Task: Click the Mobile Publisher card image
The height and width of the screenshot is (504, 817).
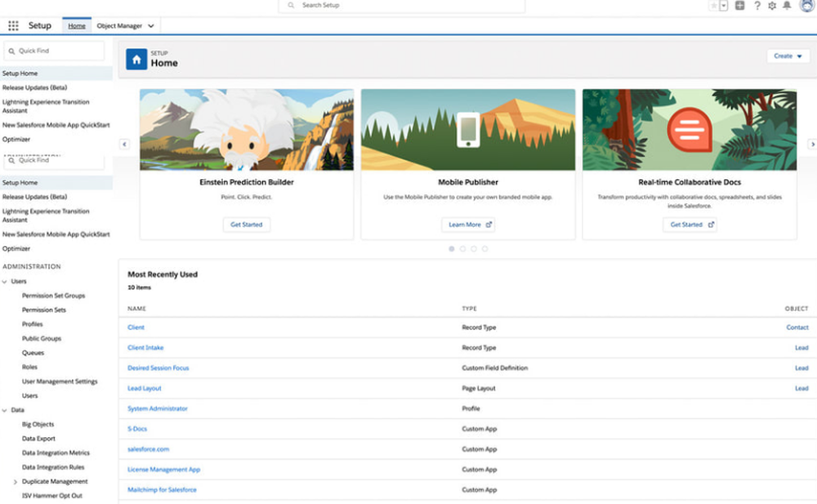Action: click(468, 130)
